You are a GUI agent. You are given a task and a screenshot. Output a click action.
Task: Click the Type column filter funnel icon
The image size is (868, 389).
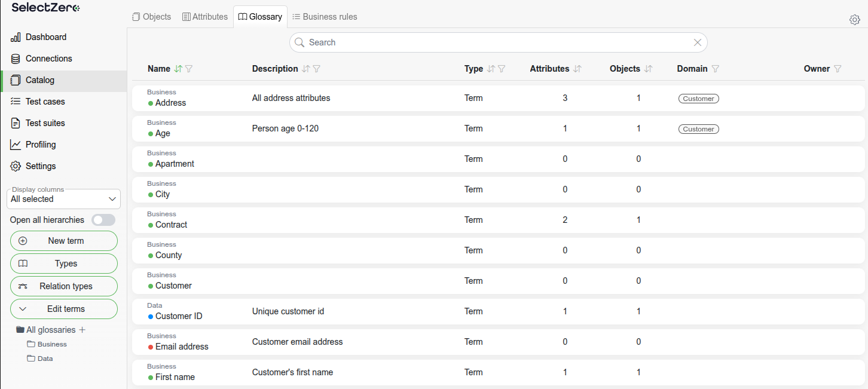click(502, 69)
